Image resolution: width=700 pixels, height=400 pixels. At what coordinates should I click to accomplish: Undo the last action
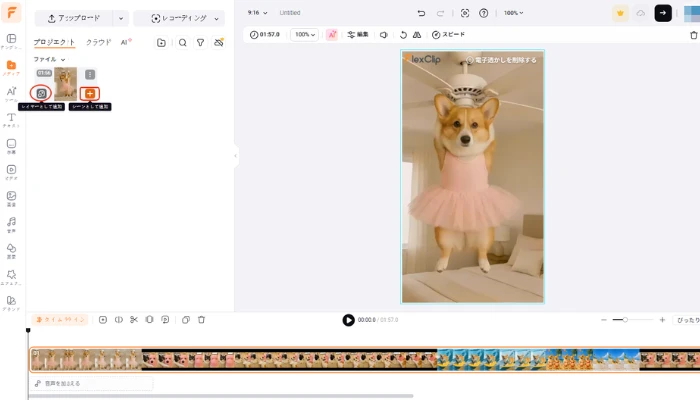421,13
